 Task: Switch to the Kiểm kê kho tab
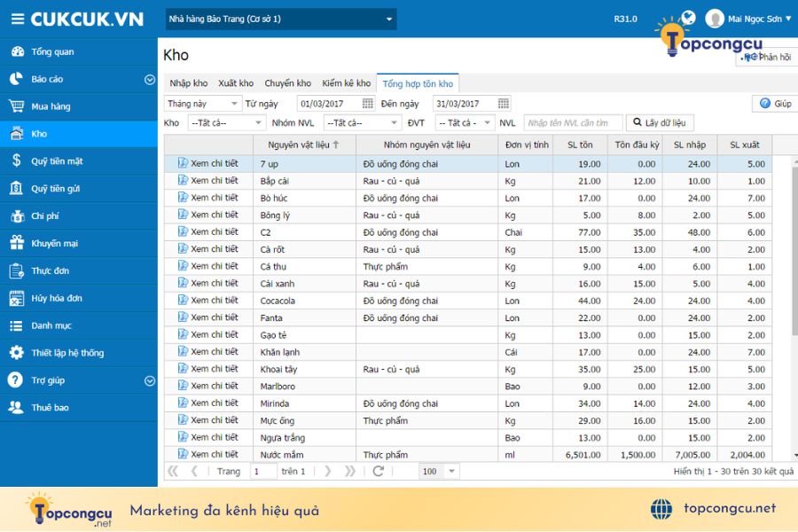tap(346, 83)
